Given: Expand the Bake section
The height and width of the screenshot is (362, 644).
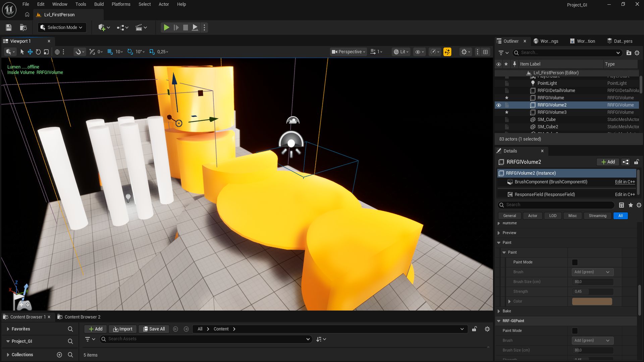Looking at the screenshot, I should pos(499,311).
